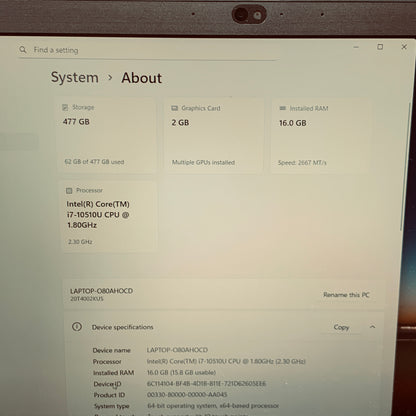Click the Graphics Card icon

[174, 108]
